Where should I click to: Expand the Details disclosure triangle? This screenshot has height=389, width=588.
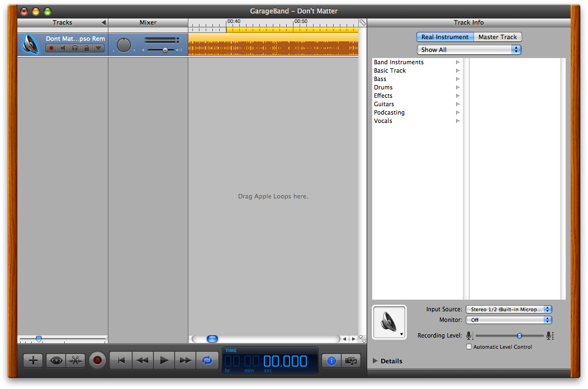[x=375, y=361]
